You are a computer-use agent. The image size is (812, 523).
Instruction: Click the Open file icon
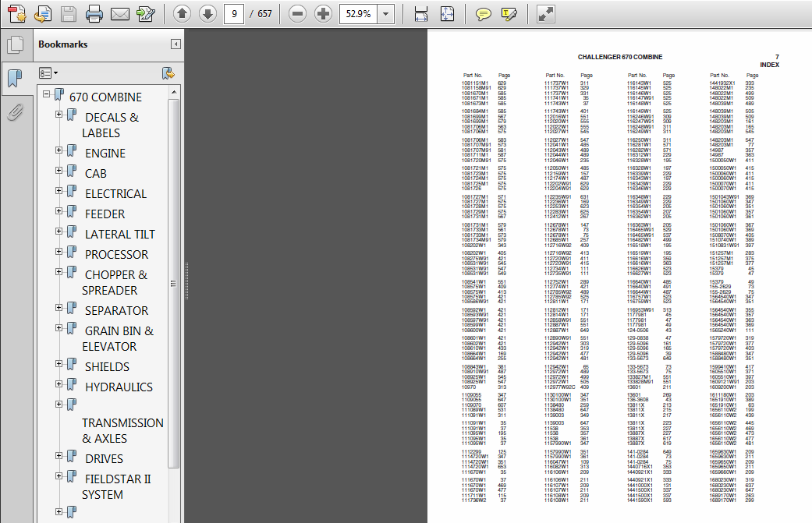pos(42,13)
